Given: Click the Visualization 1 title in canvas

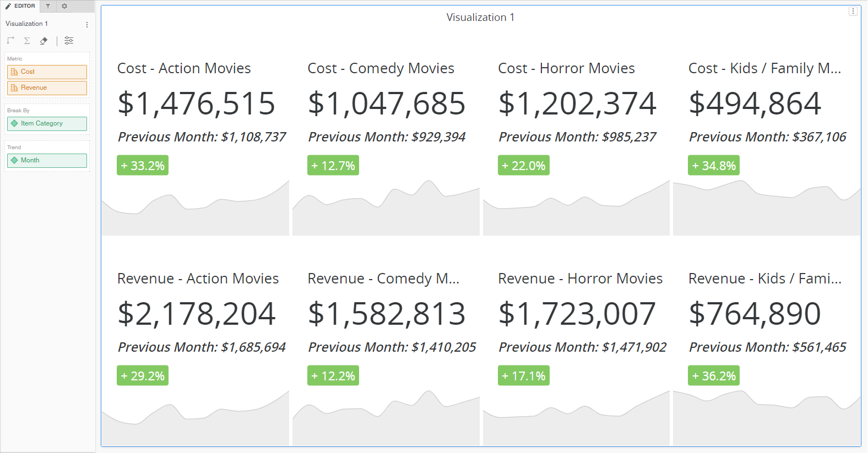Looking at the screenshot, I should pyautogui.click(x=480, y=18).
